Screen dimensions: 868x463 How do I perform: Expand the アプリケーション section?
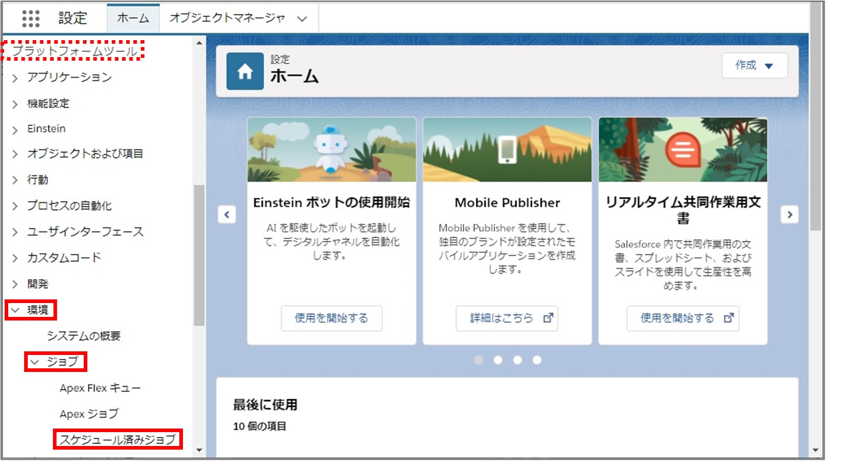point(15,78)
